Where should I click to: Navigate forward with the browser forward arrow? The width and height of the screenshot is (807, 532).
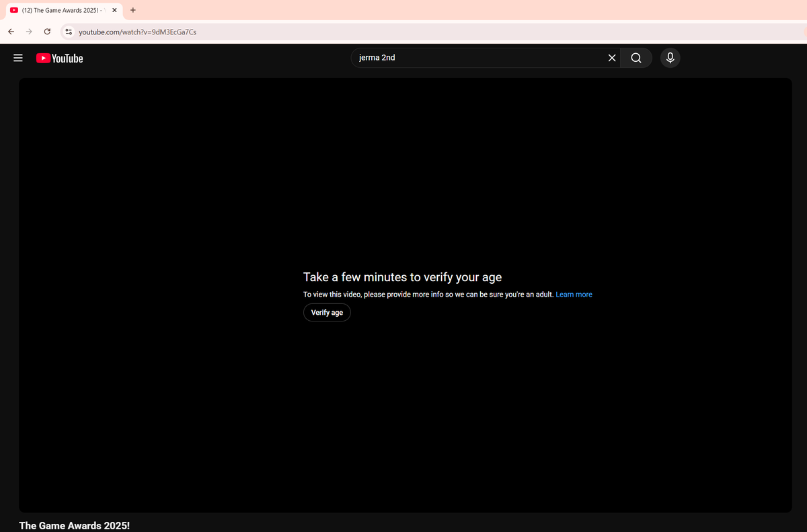(29, 32)
